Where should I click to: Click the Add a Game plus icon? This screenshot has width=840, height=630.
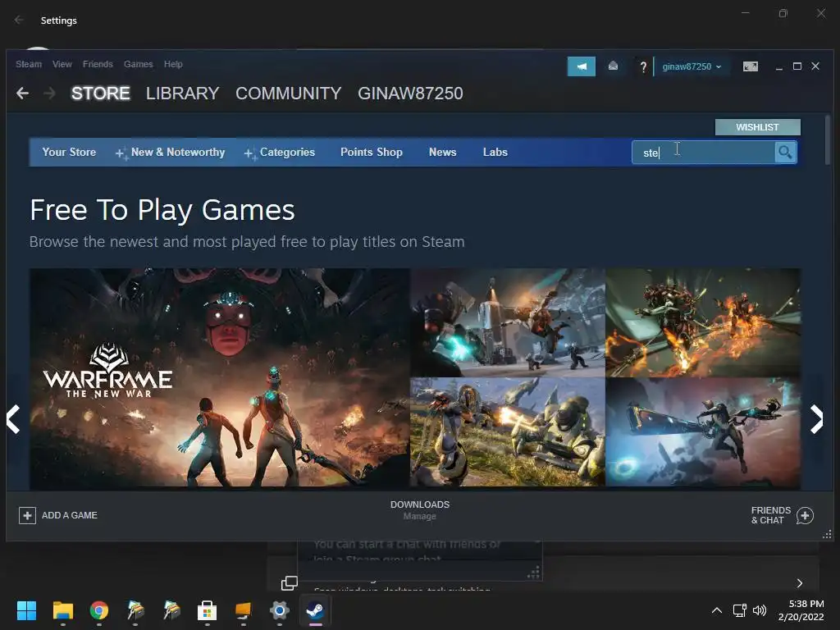[27, 515]
